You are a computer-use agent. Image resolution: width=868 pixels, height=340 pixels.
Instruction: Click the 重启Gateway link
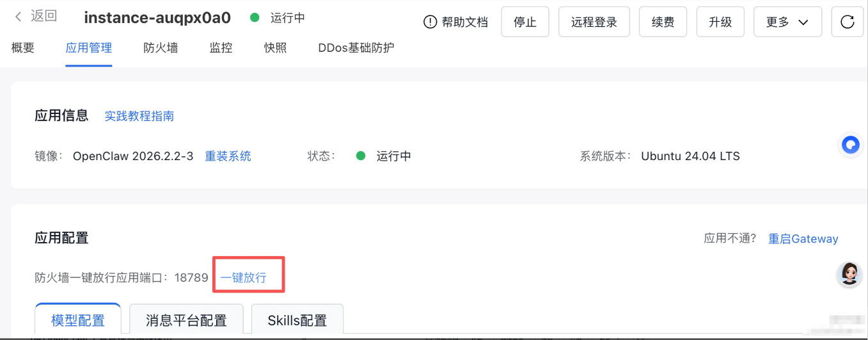click(x=803, y=239)
